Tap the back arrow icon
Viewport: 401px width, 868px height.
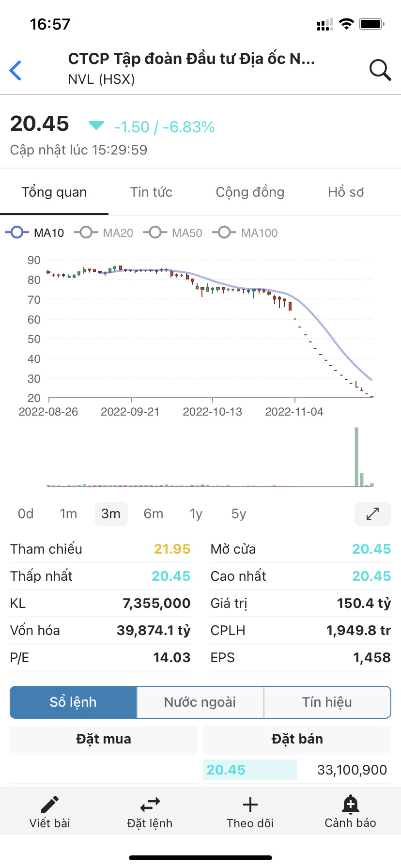[x=16, y=70]
